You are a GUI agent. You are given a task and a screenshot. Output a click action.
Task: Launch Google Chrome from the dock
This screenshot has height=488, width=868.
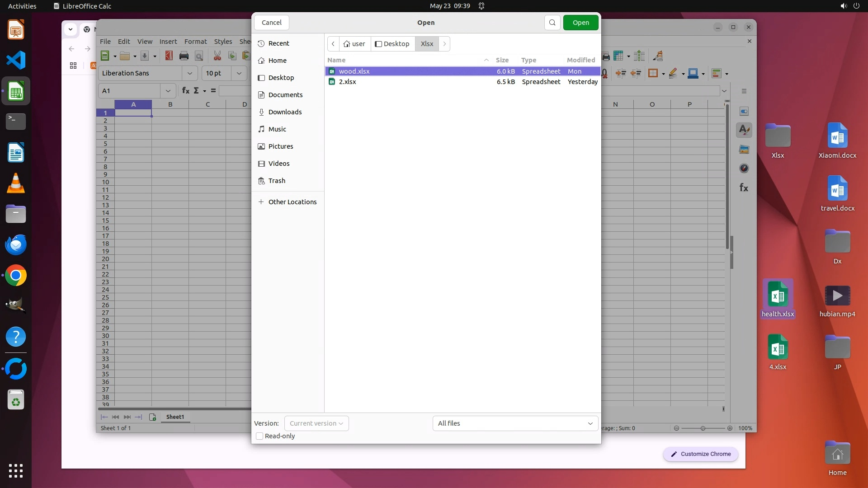click(x=16, y=276)
